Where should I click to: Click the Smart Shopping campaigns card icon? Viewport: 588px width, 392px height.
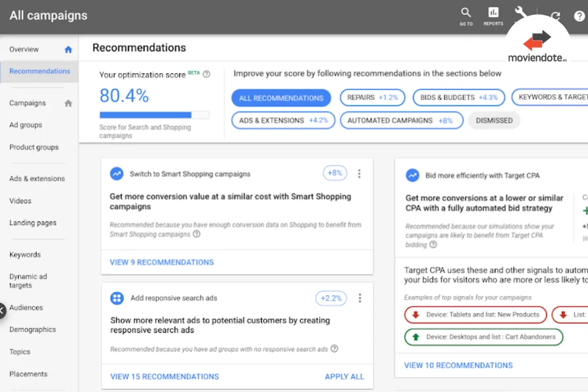click(x=116, y=174)
